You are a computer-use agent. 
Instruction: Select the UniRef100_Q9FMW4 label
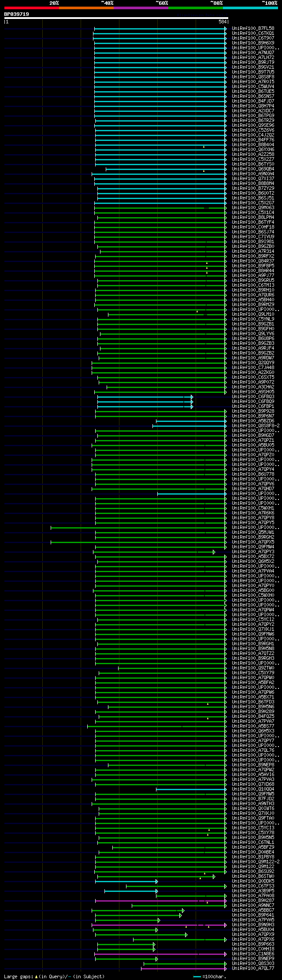tap(253, 547)
